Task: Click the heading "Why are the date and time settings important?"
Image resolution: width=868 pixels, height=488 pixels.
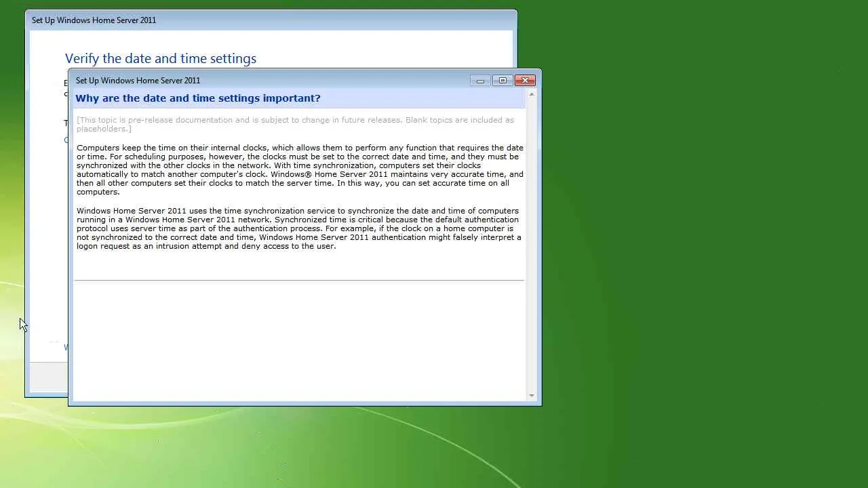Action: (198, 98)
